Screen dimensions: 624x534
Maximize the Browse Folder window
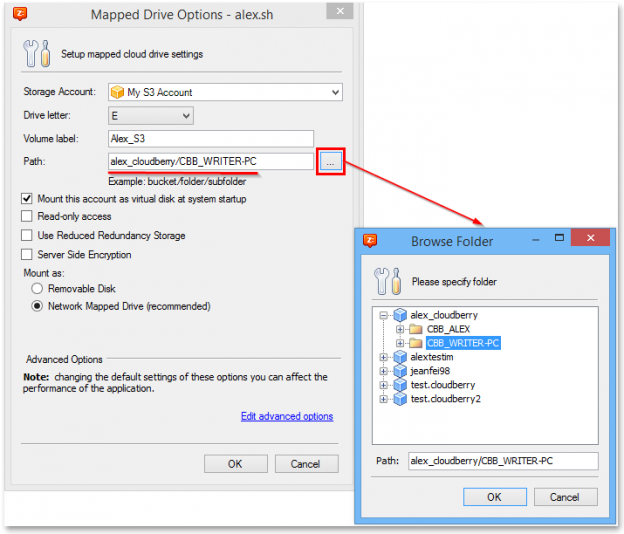[560, 240]
